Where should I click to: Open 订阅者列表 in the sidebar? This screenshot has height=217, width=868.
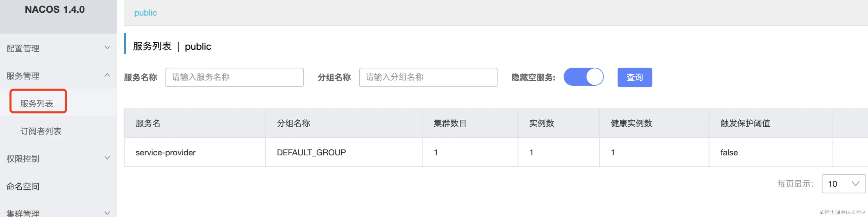click(41, 131)
